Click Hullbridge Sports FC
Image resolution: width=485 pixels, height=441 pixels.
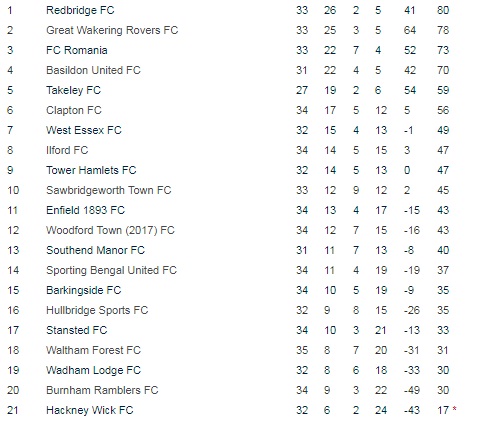point(97,310)
